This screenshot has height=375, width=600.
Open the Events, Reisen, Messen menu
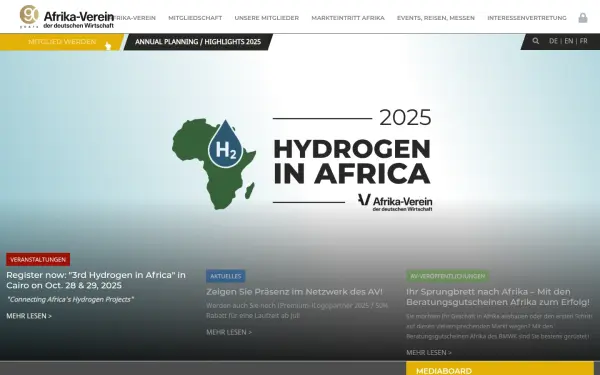[x=436, y=18]
